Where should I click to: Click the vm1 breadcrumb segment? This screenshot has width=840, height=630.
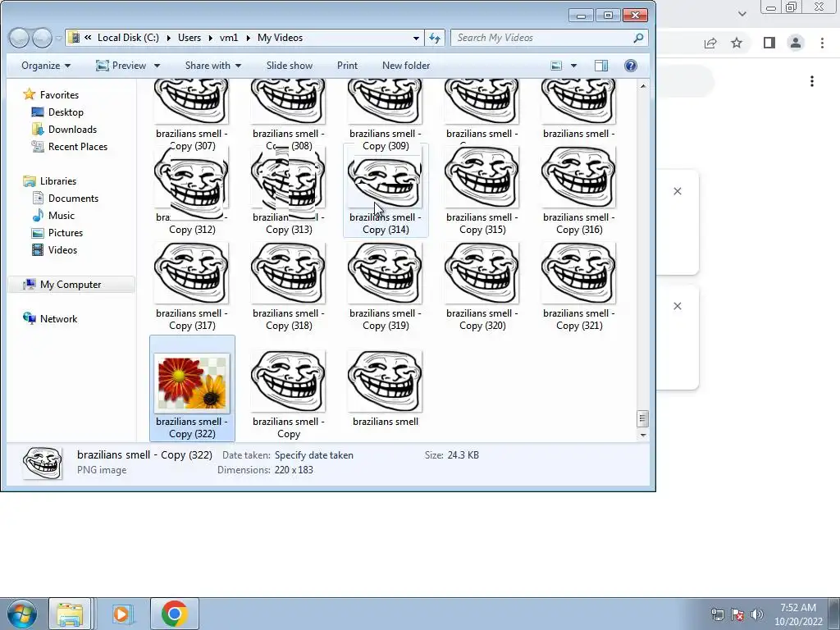pos(229,38)
